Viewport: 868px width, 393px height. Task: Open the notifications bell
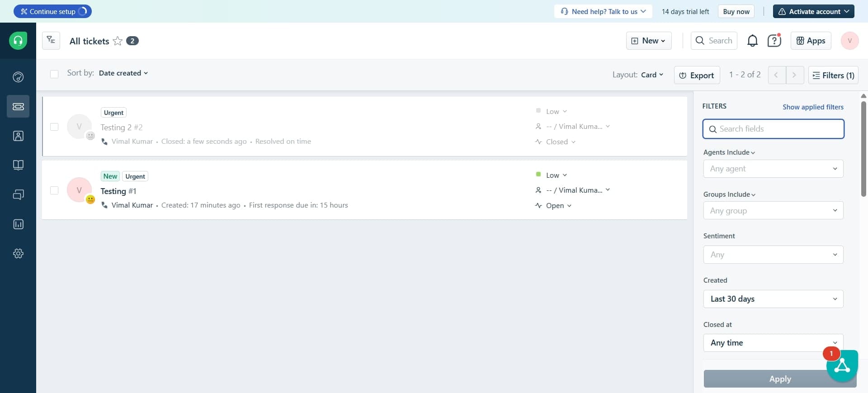(752, 41)
